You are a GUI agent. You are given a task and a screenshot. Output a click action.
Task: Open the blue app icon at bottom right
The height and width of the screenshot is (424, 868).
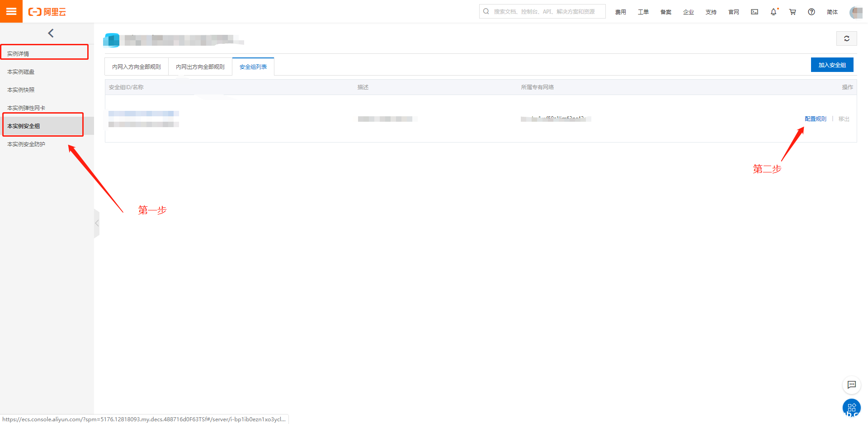click(x=852, y=408)
